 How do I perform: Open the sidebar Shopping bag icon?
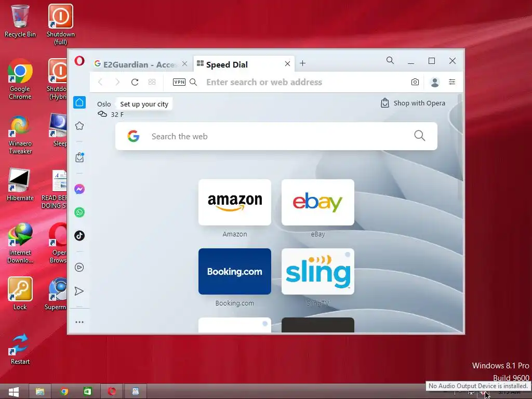pyautogui.click(x=79, y=157)
